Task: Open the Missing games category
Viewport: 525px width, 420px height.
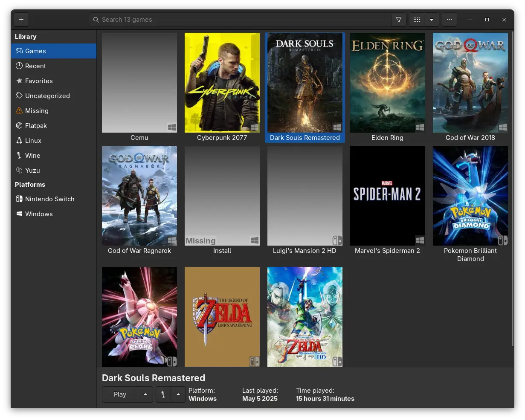Action: point(54,111)
